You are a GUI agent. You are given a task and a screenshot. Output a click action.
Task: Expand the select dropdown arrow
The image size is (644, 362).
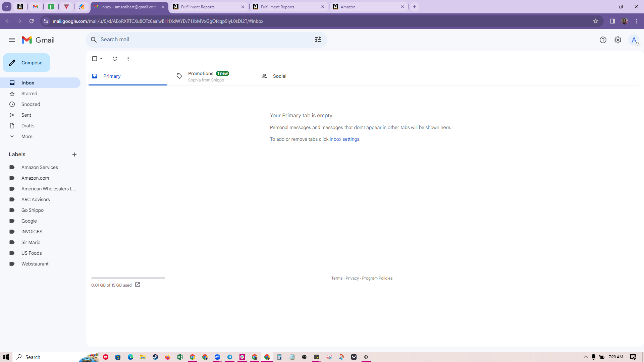(x=101, y=59)
